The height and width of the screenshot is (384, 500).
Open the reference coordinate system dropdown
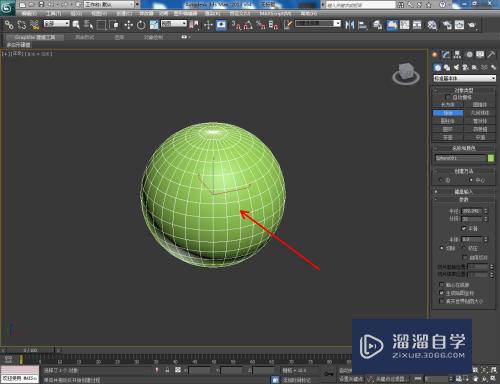(x=174, y=24)
